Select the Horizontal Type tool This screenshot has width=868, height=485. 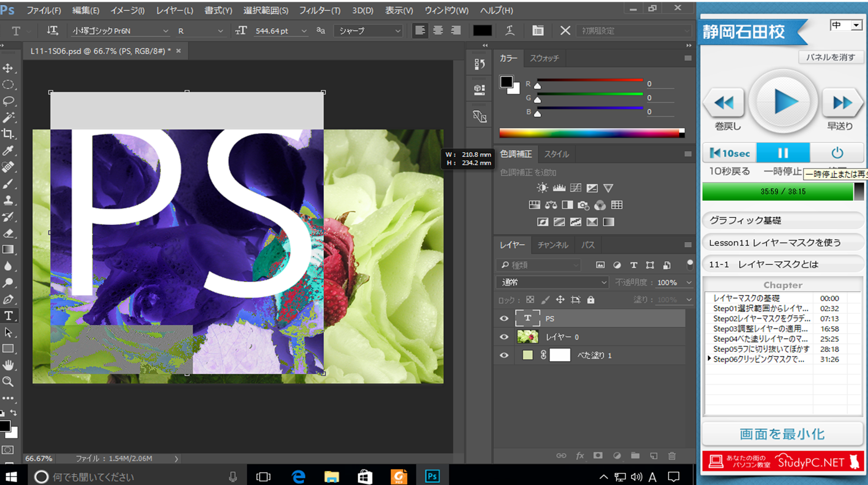pyautogui.click(x=8, y=316)
